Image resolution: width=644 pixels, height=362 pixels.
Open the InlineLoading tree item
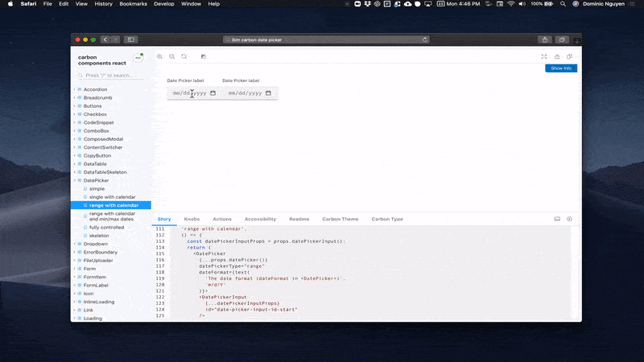pyautogui.click(x=99, y=302)
